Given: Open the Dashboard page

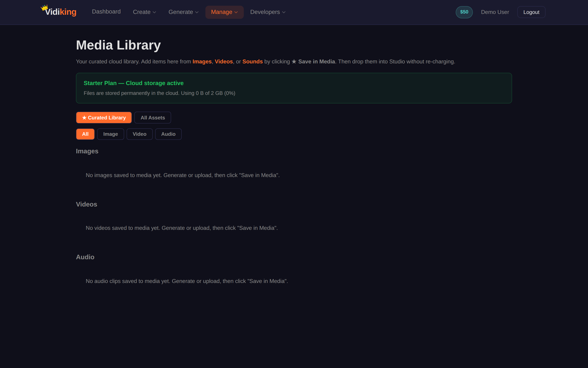Looking at the screenshot, I should [106, 12].
